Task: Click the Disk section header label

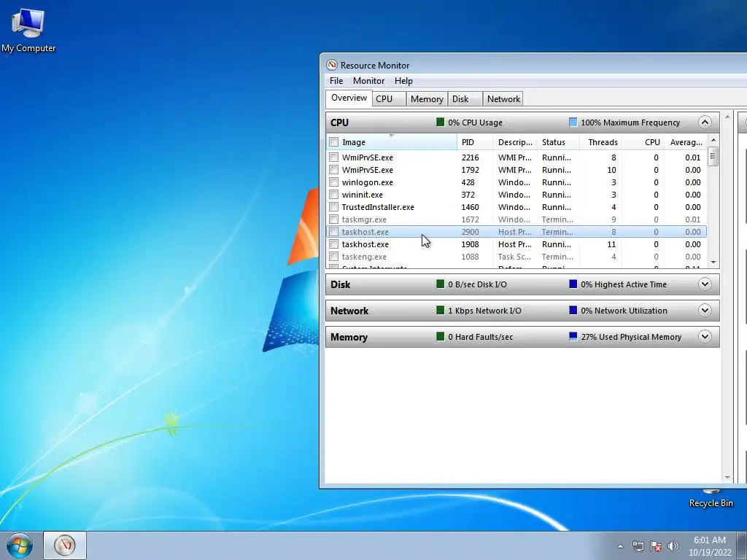Action: click(x=340, y=284)
